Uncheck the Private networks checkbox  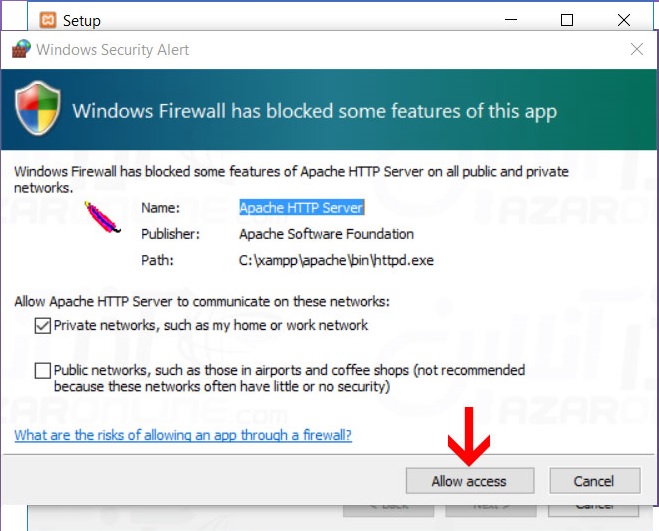pos(42,325)
